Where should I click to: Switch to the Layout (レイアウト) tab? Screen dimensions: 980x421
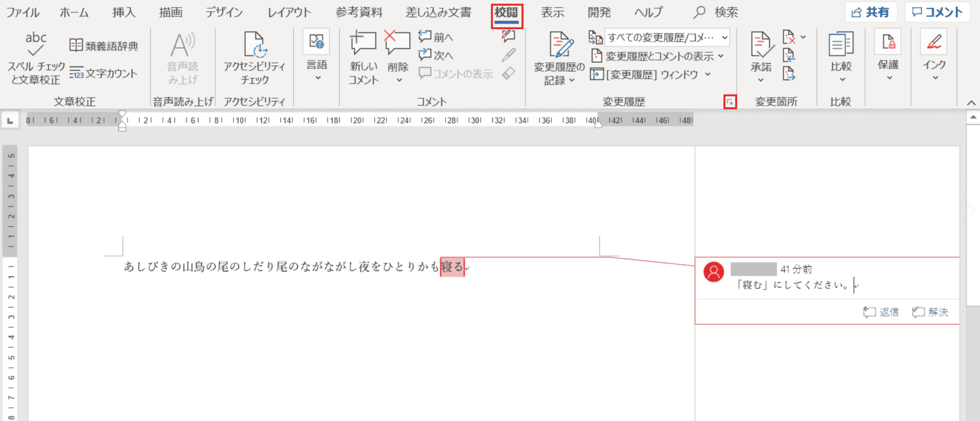pyautogui.click(x=289, y=12)
